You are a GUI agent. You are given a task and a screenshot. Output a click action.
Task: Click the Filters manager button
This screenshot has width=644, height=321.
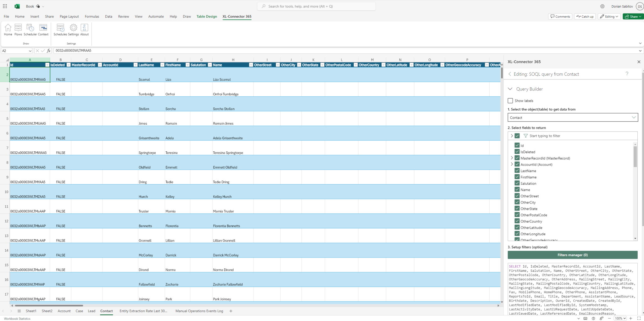click(x=572, y=255)
